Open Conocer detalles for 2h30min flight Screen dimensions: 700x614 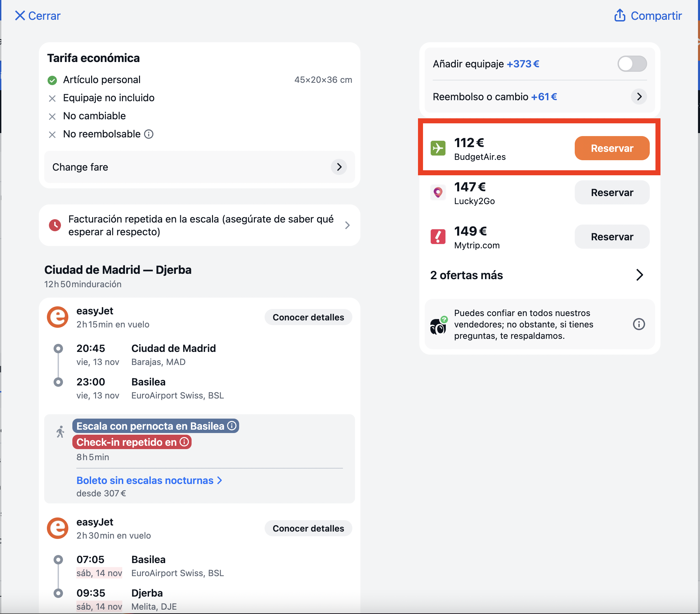pos(308,528)
